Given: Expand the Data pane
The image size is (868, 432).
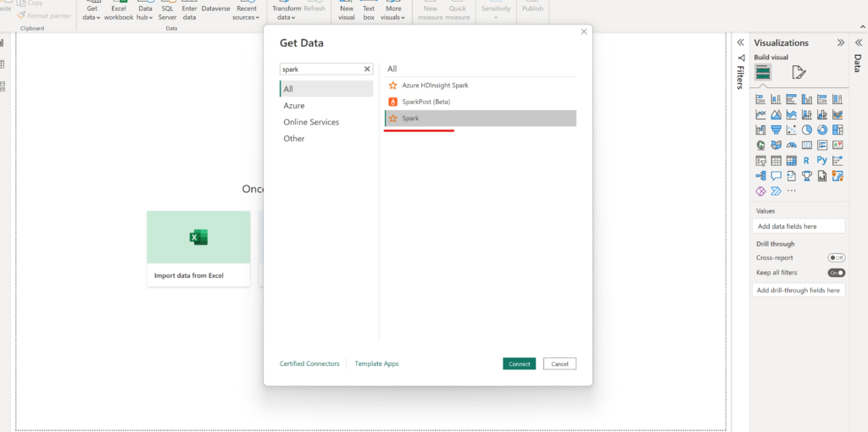Looking at the screenshot, I should tap(859, 42).
